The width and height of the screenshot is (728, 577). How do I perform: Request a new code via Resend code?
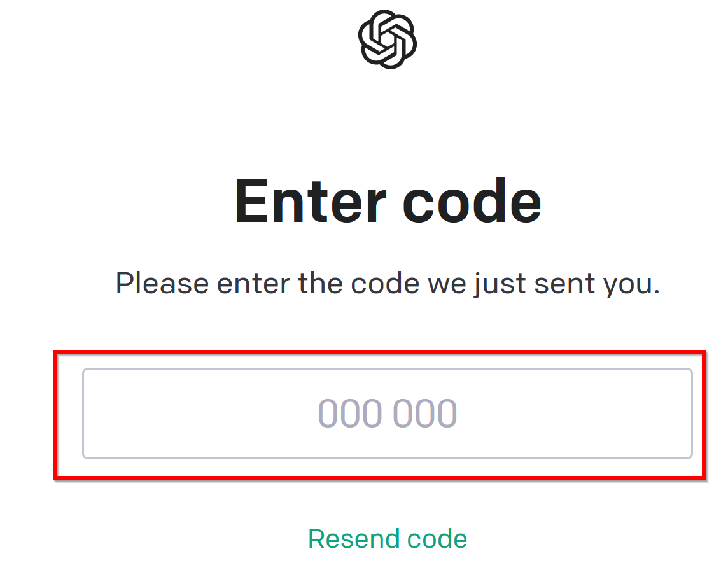coord(387,539)
